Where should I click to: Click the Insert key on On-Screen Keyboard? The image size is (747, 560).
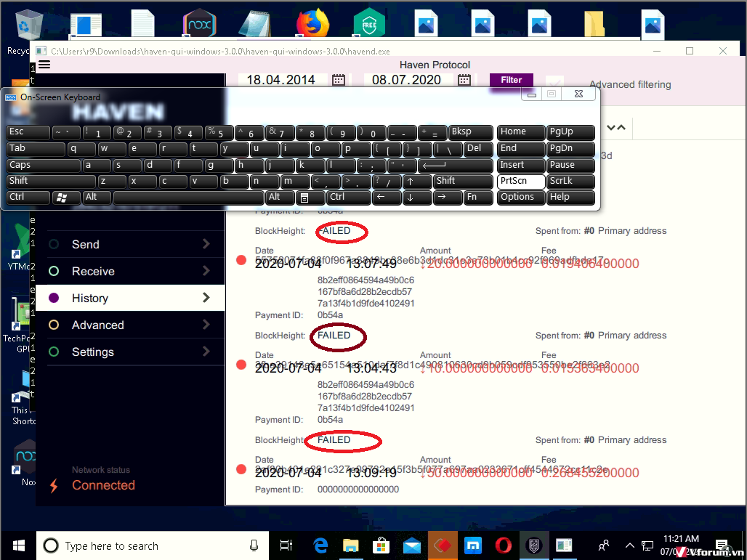pos(521,166)
